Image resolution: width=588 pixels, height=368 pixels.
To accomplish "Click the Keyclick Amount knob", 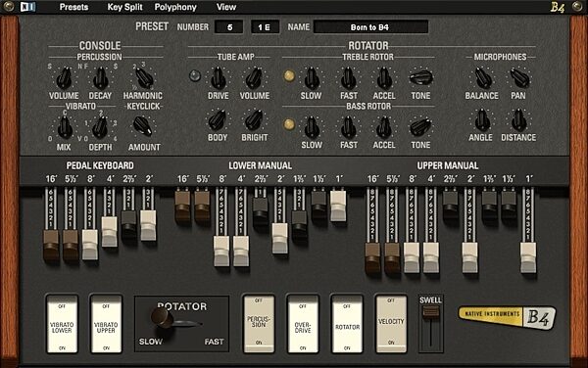I will pyautogui.click(x=143, y=126).
